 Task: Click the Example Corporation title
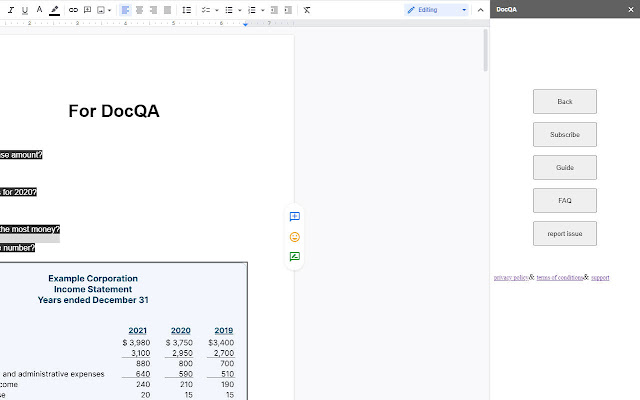click(x=93, y=278)
